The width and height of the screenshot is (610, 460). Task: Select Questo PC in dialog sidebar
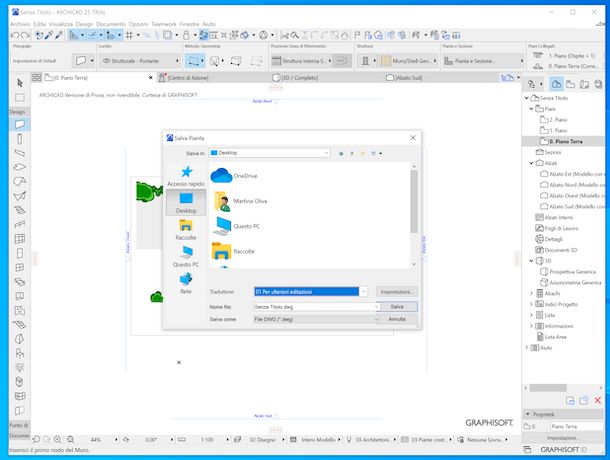coord(186,256)
